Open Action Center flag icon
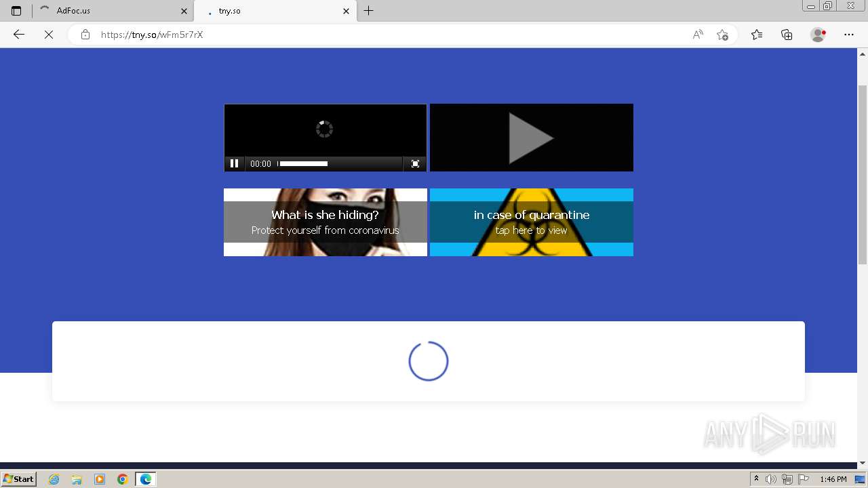868x488 pixels. coord(804,479)
